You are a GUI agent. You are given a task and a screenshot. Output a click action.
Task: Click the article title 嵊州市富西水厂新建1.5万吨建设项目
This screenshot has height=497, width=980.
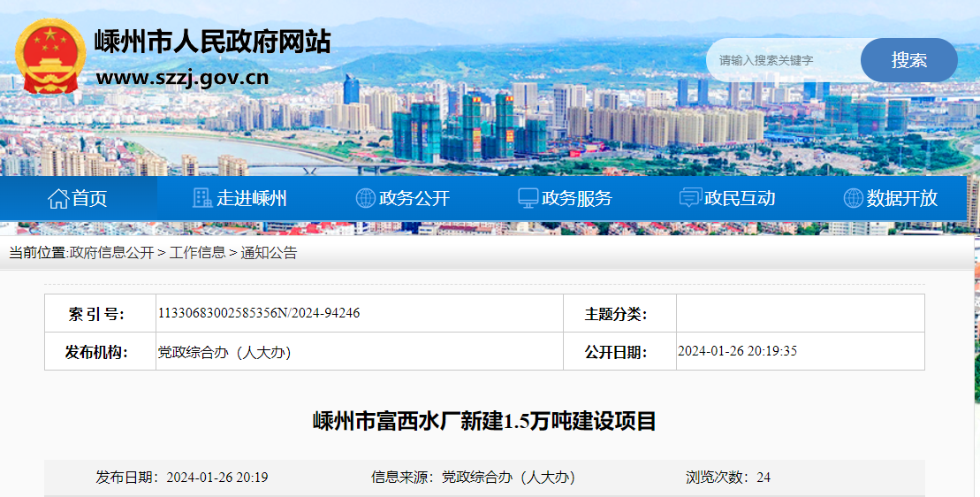click(x=484, y=421)
